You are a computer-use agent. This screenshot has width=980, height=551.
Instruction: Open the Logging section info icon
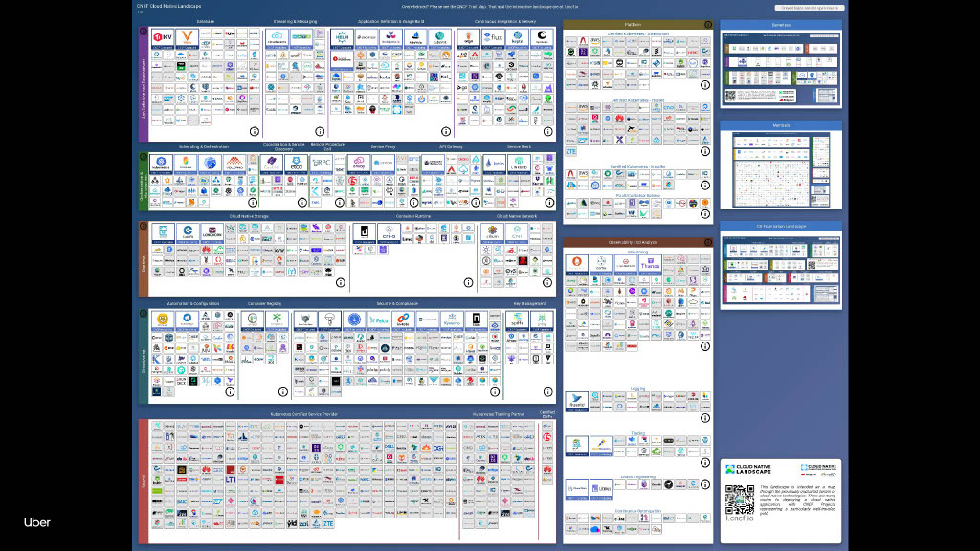[x=705, y=418]
